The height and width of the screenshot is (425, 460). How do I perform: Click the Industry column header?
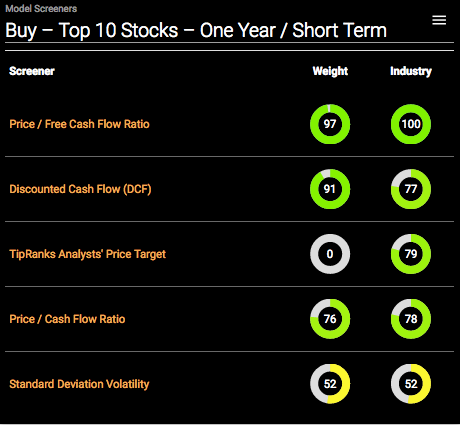coord(411,71)
